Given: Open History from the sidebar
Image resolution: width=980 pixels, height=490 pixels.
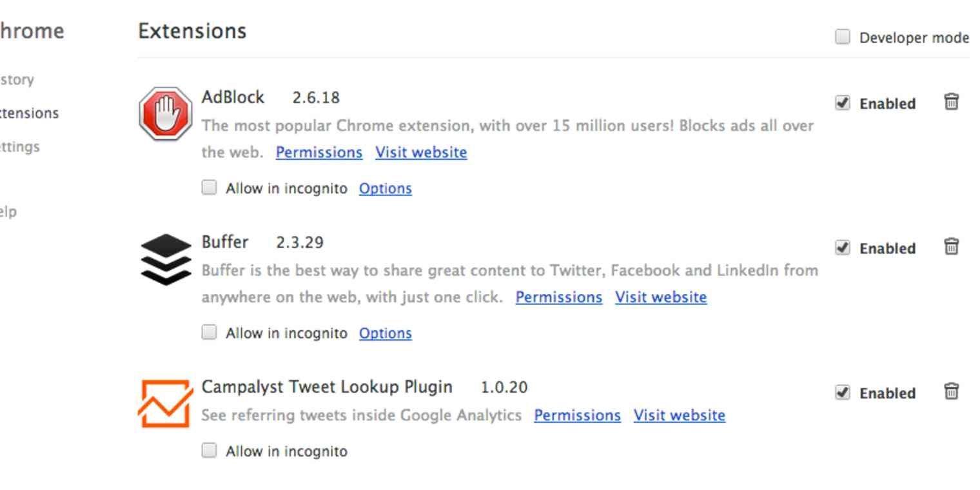Looking at the screenshot, I should [x=17, y=79].
